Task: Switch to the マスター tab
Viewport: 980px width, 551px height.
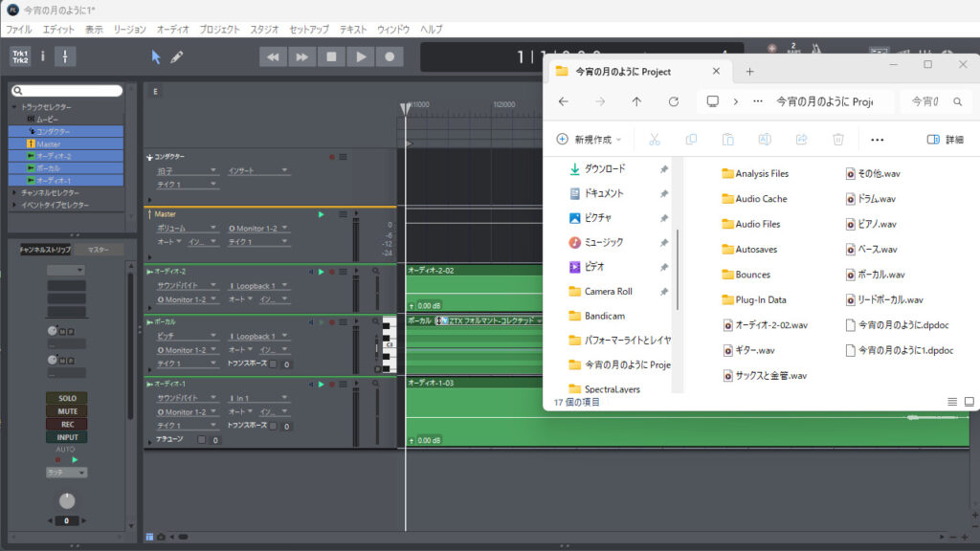Action: [98, 250]
